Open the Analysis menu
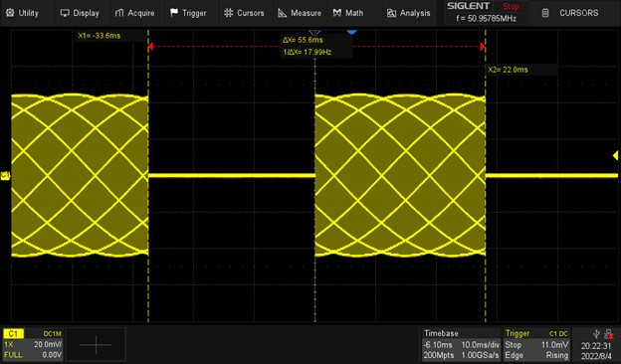This screenshot has height=364, width=621. [x=408, y=13]
